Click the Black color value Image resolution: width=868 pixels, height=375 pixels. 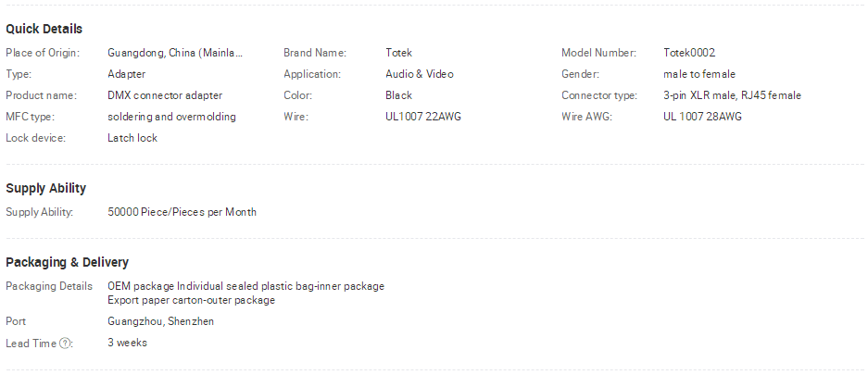coord(398,95)
